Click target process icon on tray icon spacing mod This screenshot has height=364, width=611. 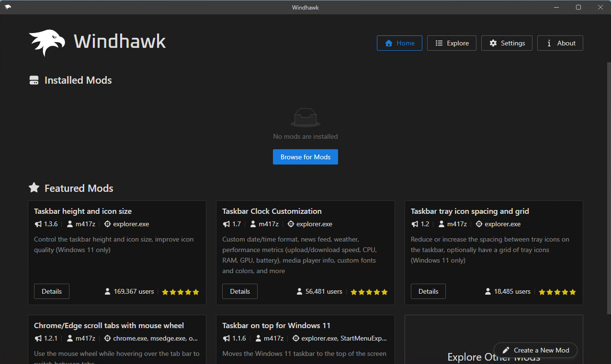[479, 224]
